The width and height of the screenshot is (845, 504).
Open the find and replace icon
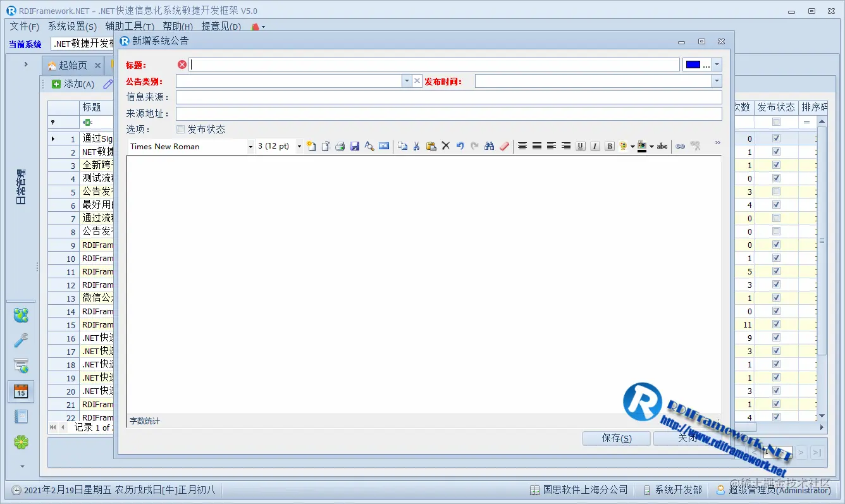[x=488, y=146]
